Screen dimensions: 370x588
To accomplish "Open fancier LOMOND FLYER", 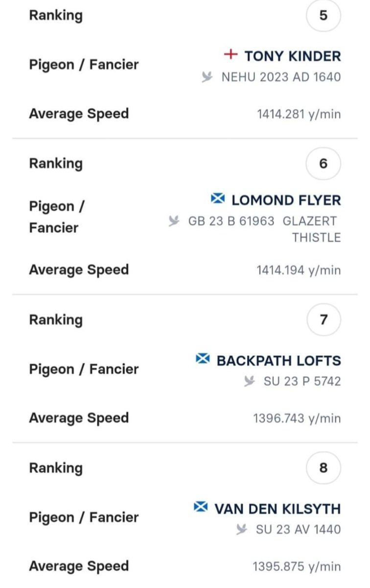I will [286, 200].
